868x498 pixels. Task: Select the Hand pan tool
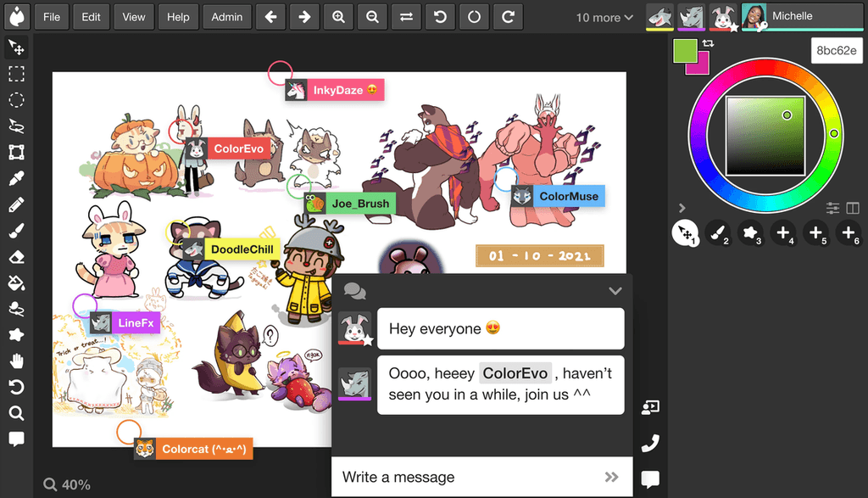(16, 361)
